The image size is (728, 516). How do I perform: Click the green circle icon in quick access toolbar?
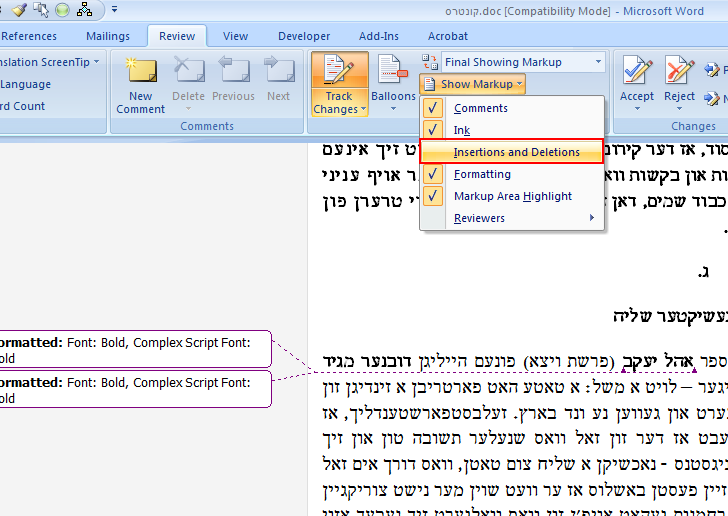62,10
